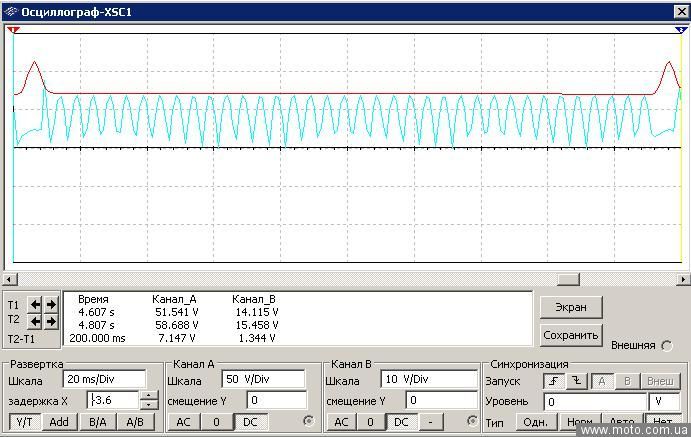Set Канал B coupling to DC

(x=401, y=422)
